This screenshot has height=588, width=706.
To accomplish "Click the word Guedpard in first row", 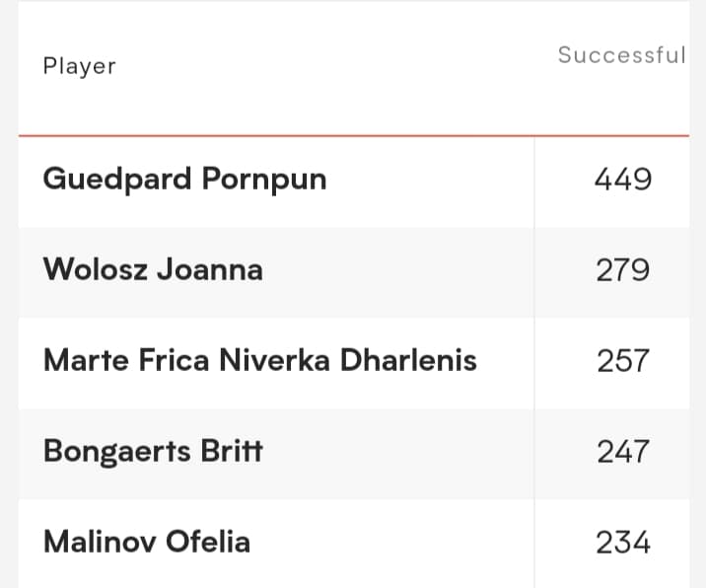I will 117,180.
